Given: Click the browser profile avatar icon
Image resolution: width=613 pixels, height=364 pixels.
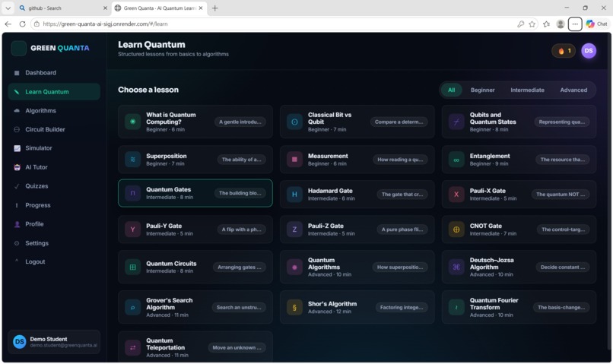Looking at the screenshot, I should click(561, 24).
